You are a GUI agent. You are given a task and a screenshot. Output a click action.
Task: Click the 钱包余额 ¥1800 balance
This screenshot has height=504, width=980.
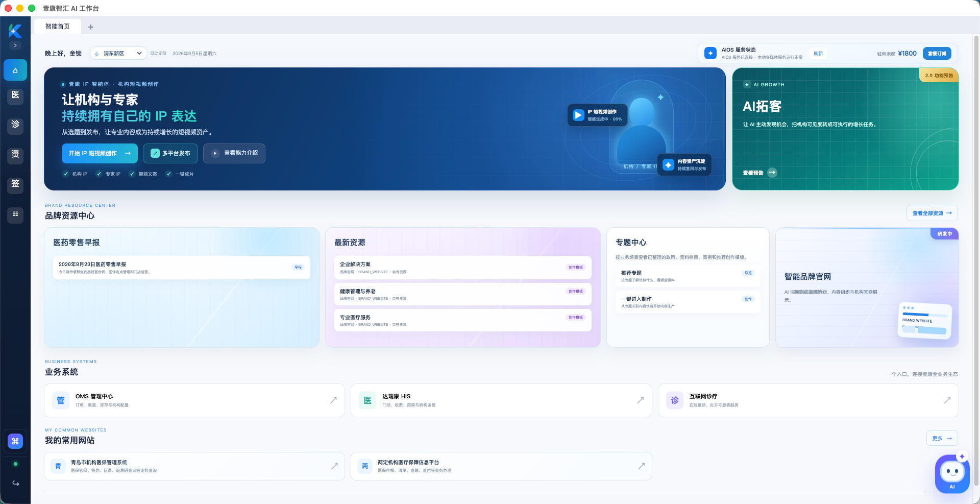click(897, 54)
